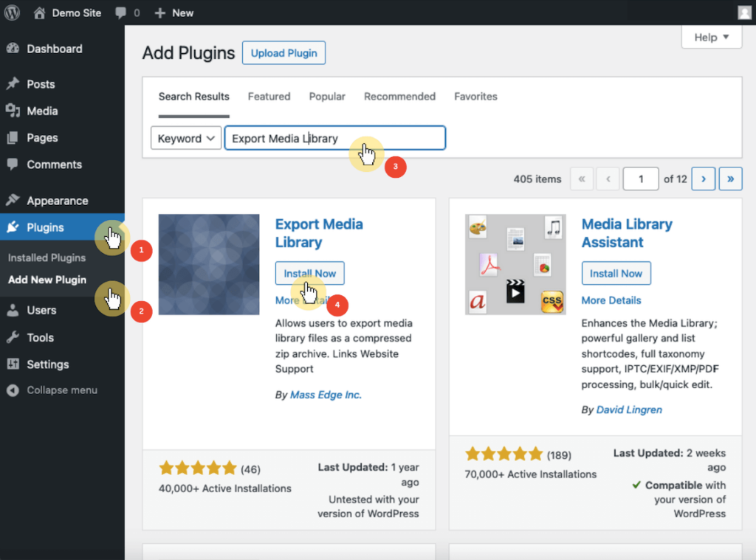756x560 pixels.
Task: Click the plugin search text field
Action: pyautogui.click(x=335, y=138)
